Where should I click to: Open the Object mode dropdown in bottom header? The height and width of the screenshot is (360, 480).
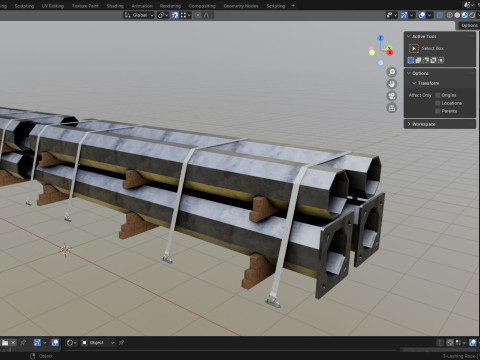pos(98,343)
